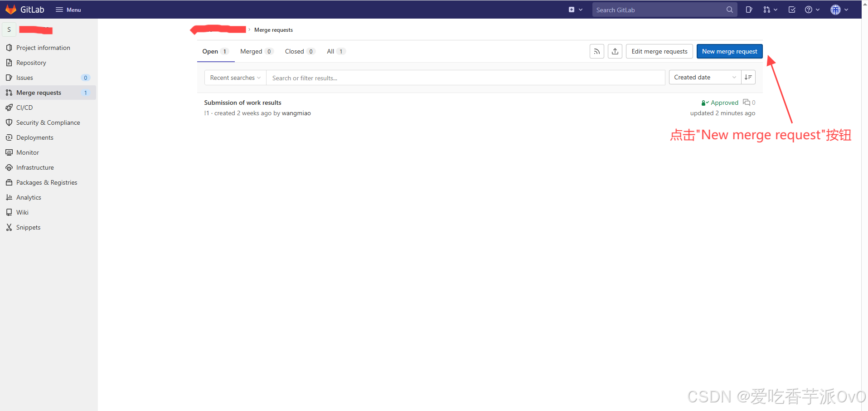868x411 pixels.
Task: Subscribe to the RSS feed icon
Action: [x=596, y=51]
